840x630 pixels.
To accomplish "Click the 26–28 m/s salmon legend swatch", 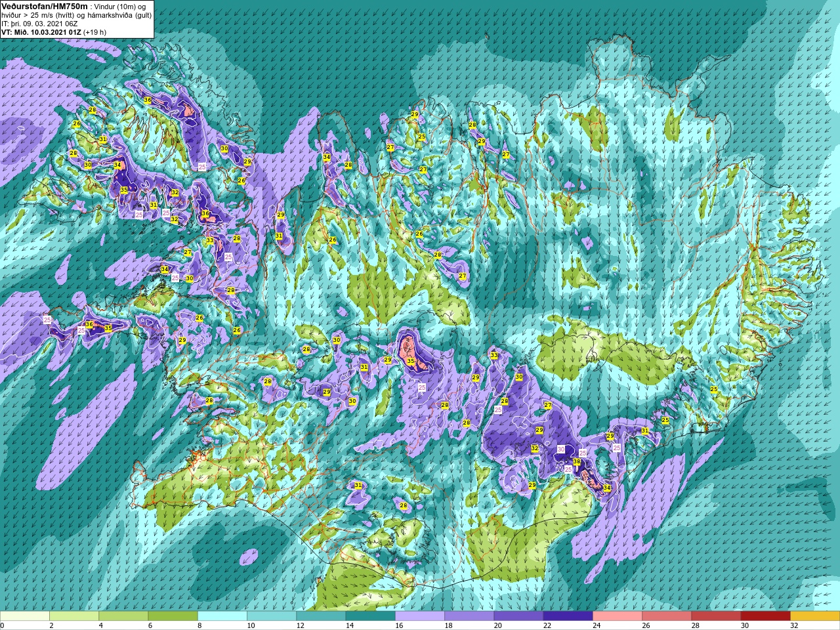I will (x=667, y=616).
